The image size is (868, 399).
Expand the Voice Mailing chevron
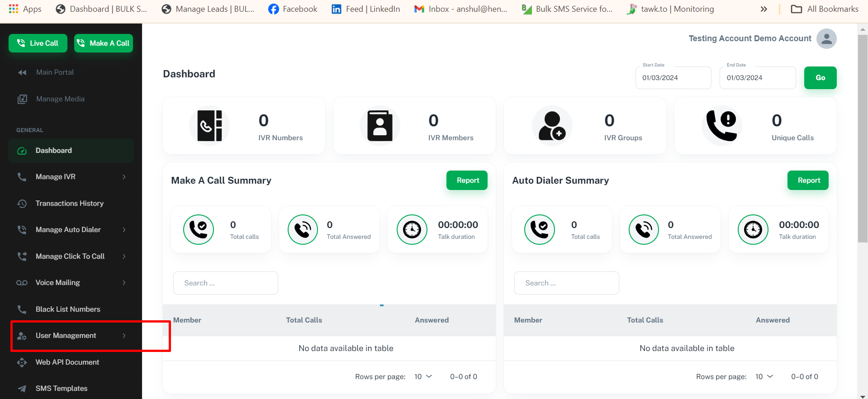point(124,283)
